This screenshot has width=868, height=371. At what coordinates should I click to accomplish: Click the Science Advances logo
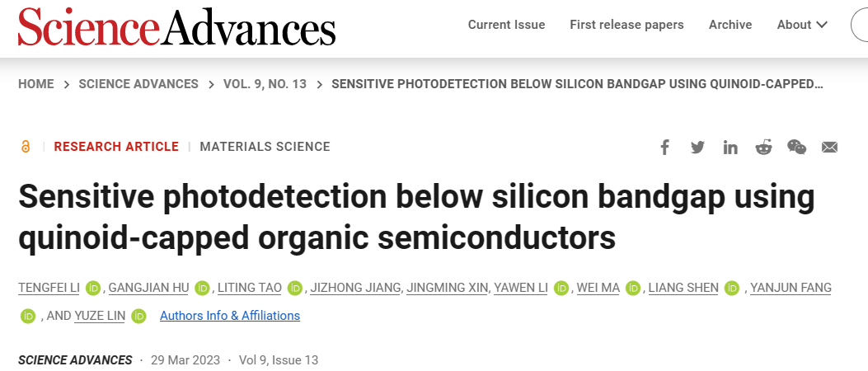pyautogui.click(x=176, y=26)
